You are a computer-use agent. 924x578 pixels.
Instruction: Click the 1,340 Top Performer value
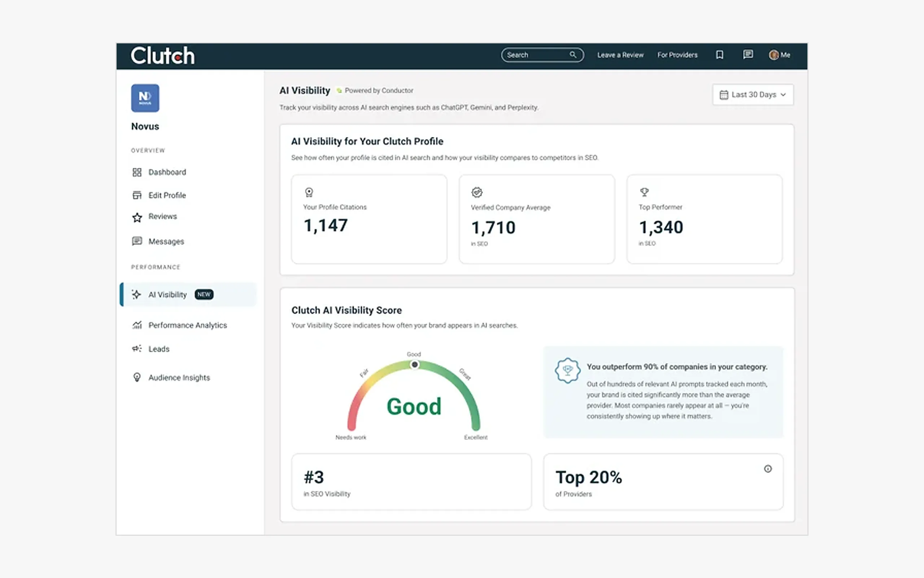click(x=661, y=228)
